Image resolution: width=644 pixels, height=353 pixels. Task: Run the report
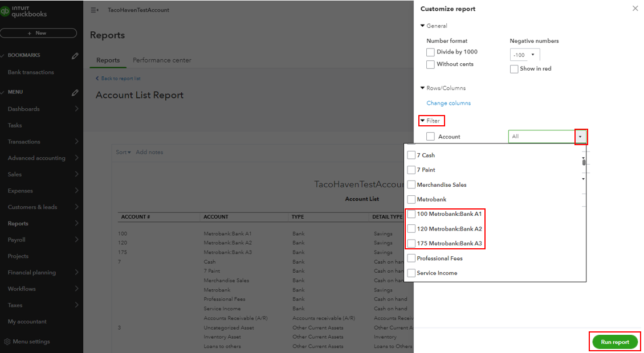tap(615, 342)
